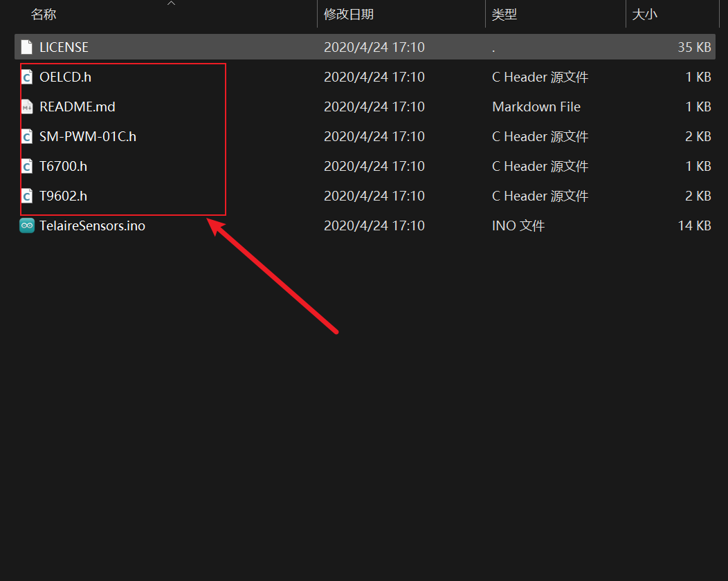The width and height of the screenshot is (728, 581).
Task: Select the SM-PWM-01C.h header file icon
Action: click(27, 136)
